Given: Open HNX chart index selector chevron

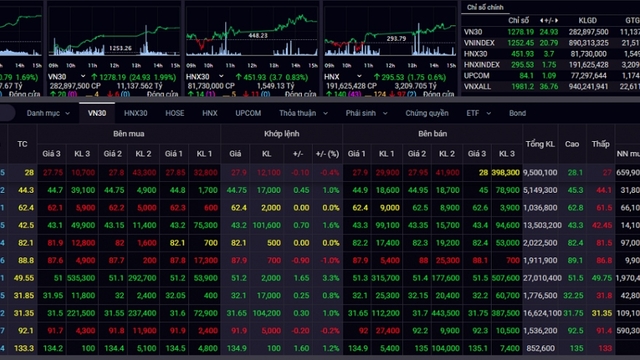Looking at the screenshot, I should [359, 76].
